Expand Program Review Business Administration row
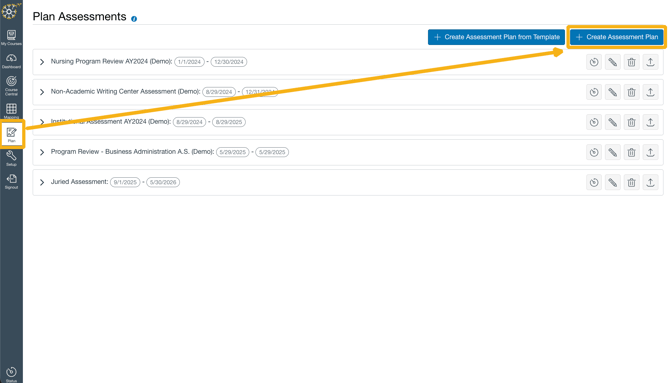This screenshot has height=383, width=670. pyautogui.click(x=42, y=152)
